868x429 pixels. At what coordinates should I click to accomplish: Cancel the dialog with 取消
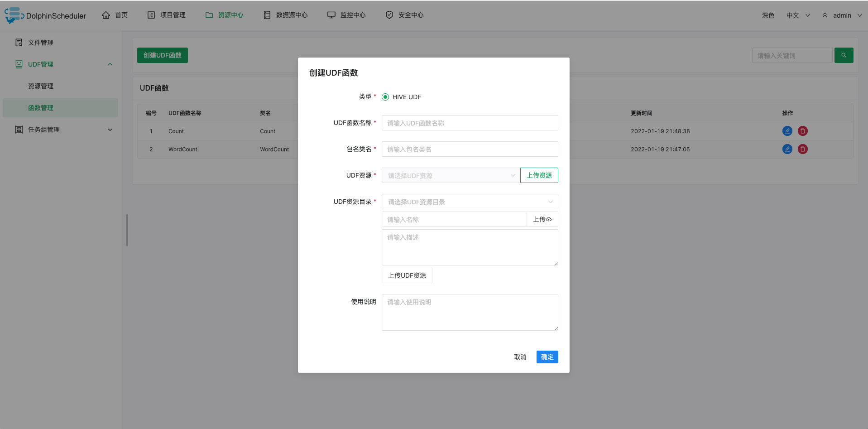520,357
